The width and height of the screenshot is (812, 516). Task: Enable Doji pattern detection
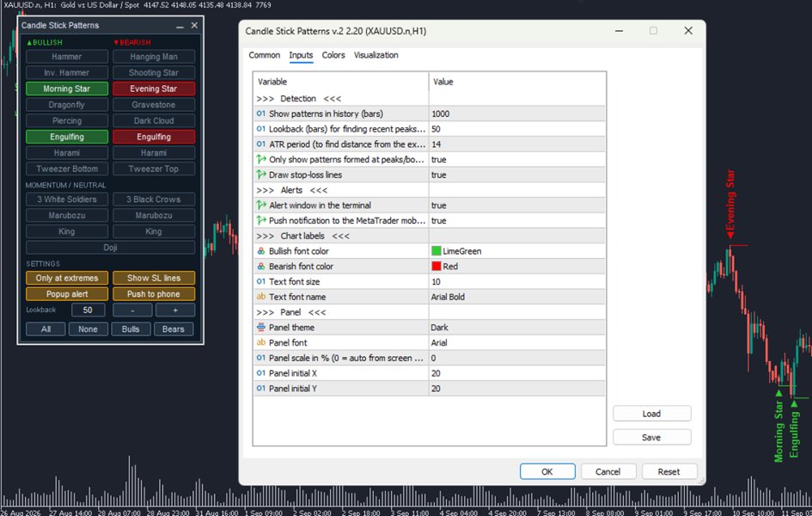point(110,248)
